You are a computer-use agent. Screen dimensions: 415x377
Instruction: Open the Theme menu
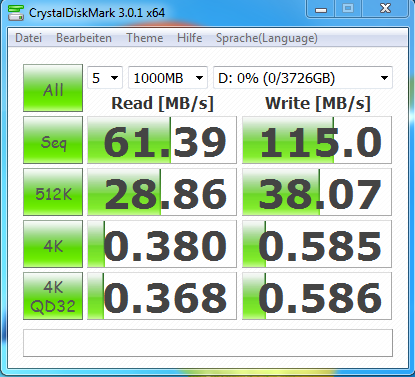[145, 38]
